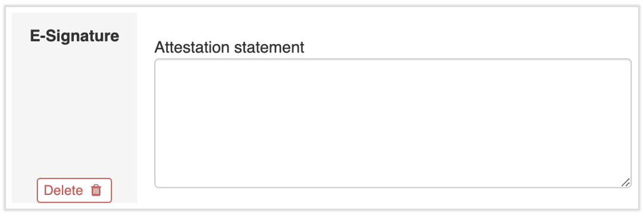644x214 pixels.
Task: Click the word Delete in the button
Action: [63, 190]
